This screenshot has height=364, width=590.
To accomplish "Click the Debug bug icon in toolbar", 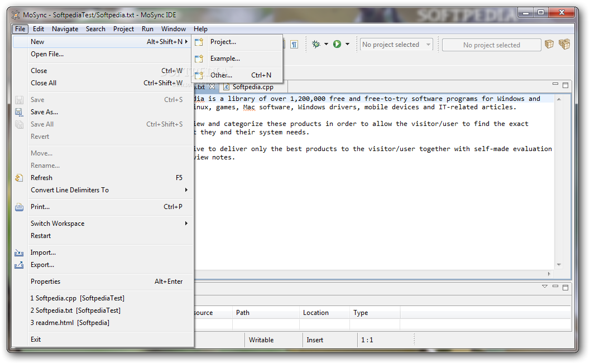I will (316, 45).
